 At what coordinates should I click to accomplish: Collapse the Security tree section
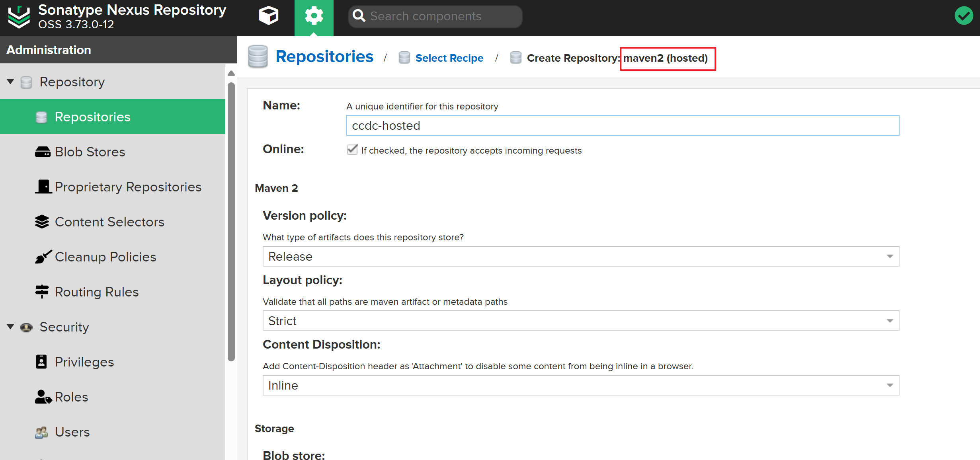10,327
